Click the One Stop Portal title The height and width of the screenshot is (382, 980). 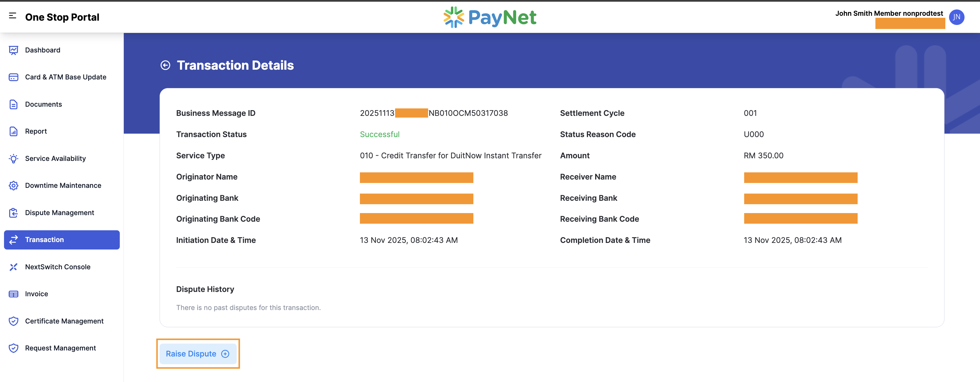(62, 17)
